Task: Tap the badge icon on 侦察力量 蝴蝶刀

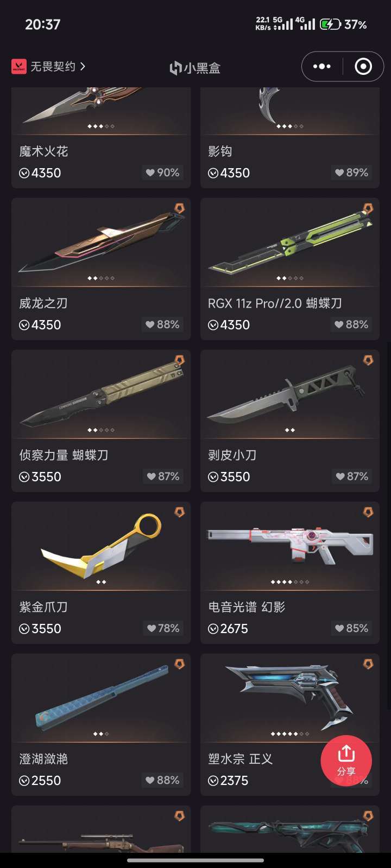Action: [179, 360]
